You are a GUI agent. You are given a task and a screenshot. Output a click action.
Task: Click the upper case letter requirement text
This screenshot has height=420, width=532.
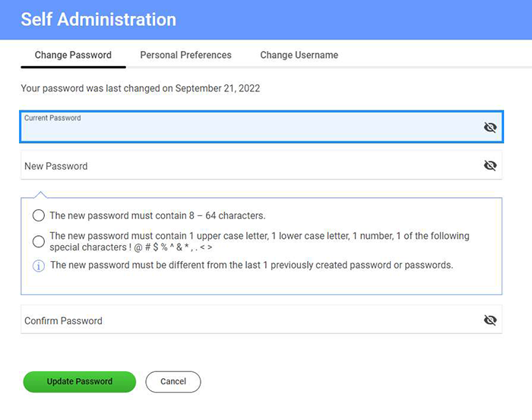point(259,241)
